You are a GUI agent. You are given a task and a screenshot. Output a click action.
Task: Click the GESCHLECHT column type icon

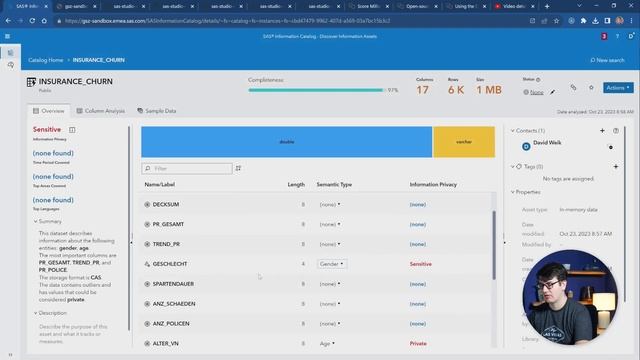[147, 264]
